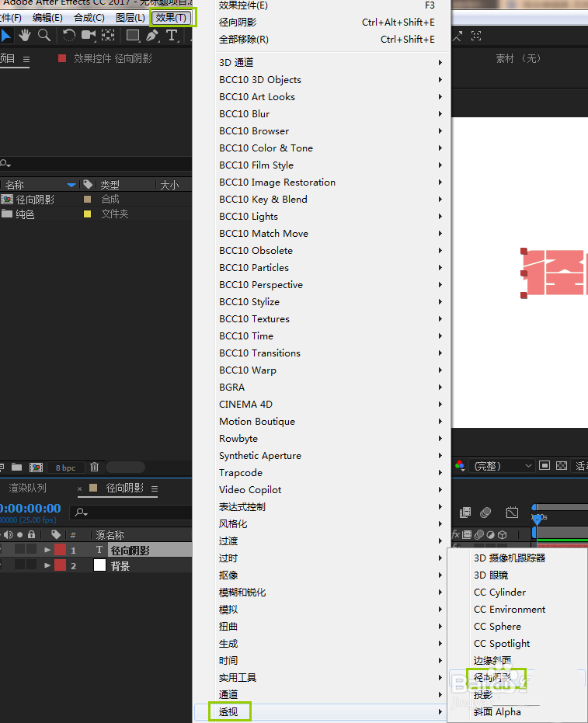The height and width of the screenshot is (723, 588).
Task: Select the Pen tool
Action: coord(152,36)
